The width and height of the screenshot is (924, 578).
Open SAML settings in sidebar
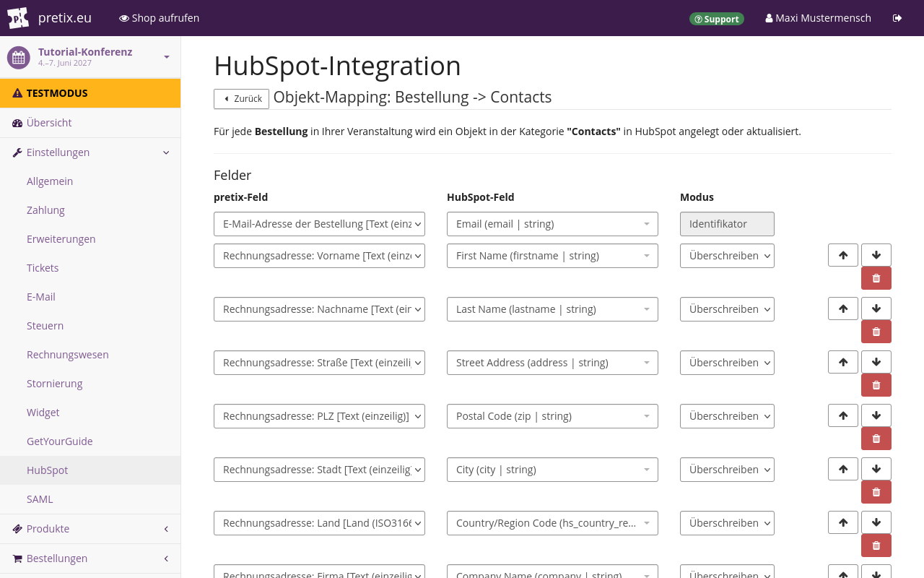(x=90, y=499)
